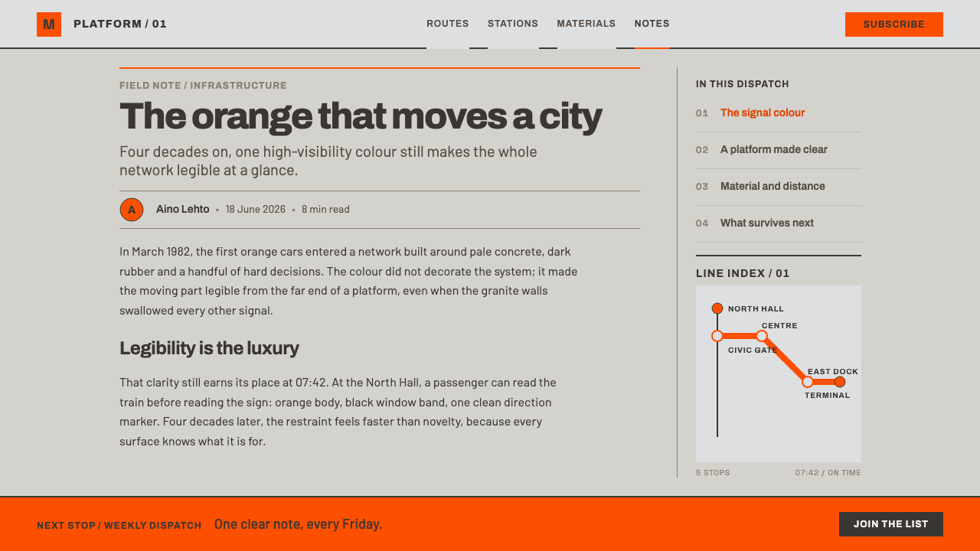Click author name Aino Lehto
Screen dimensions: 980x551
point(182,210)
